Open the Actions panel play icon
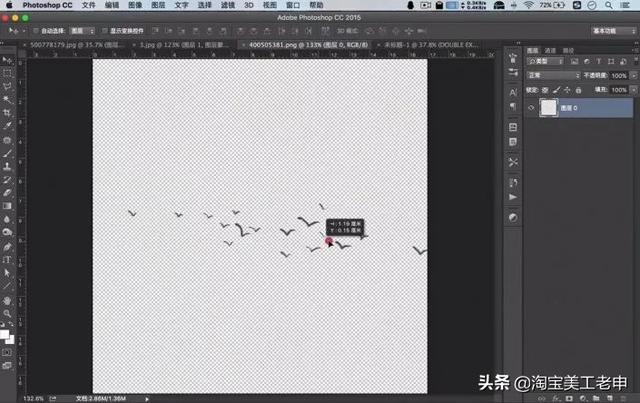Image resolution: width=640 pixels, height=403 pixels. click(513, 197)
